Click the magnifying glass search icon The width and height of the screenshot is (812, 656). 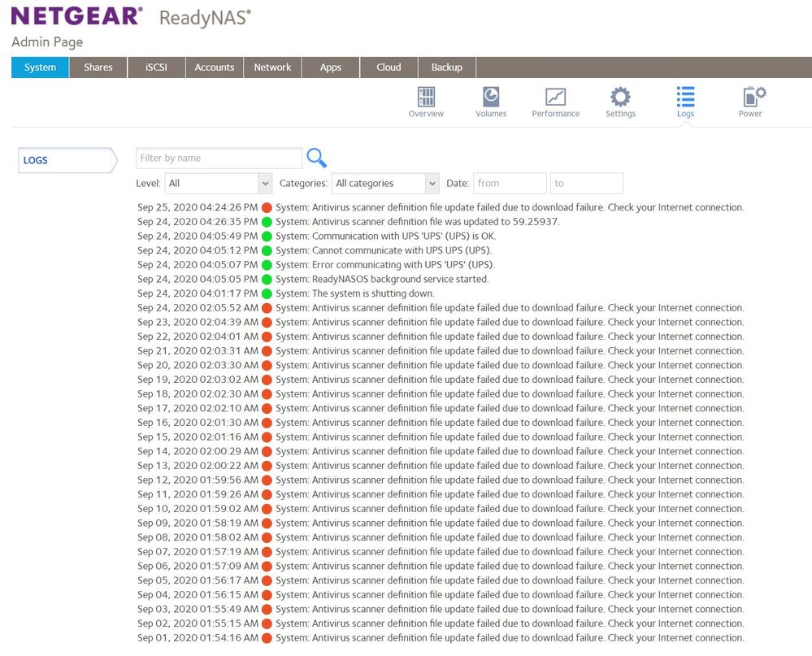(x=316, y=158)
